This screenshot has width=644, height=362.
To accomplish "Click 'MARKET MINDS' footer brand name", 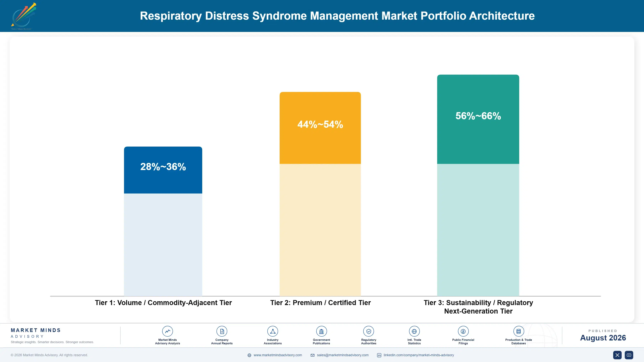I will 36,330.
